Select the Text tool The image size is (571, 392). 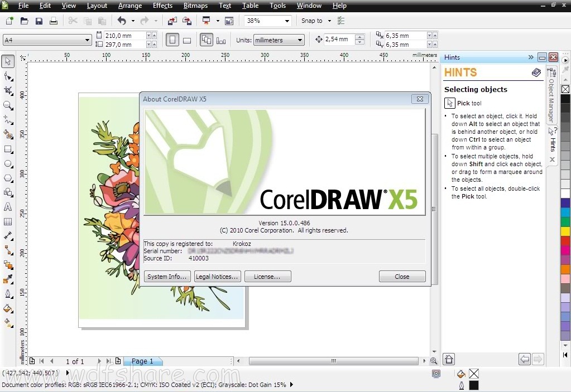(8, 207)
